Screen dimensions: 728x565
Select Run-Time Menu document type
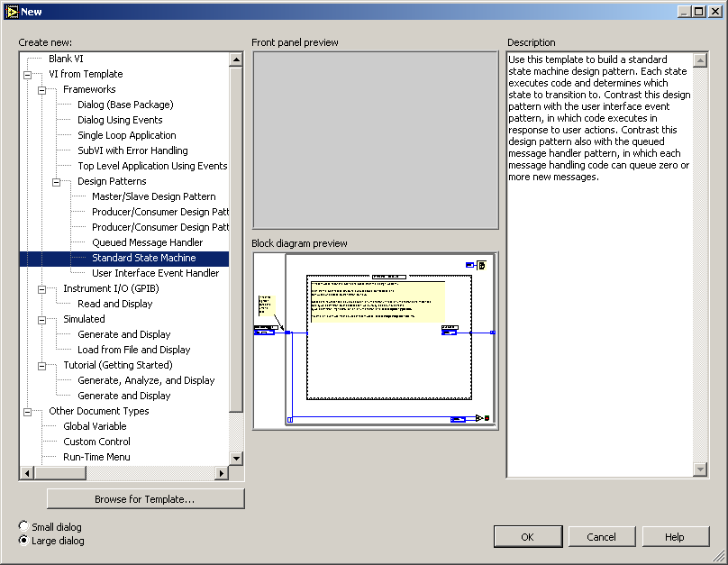point(96,457)
